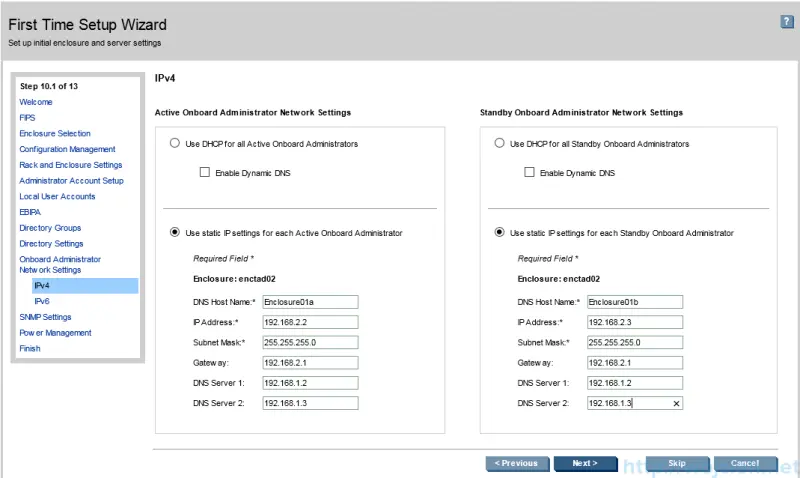Open the Directory Groups step

click(50, 228)
